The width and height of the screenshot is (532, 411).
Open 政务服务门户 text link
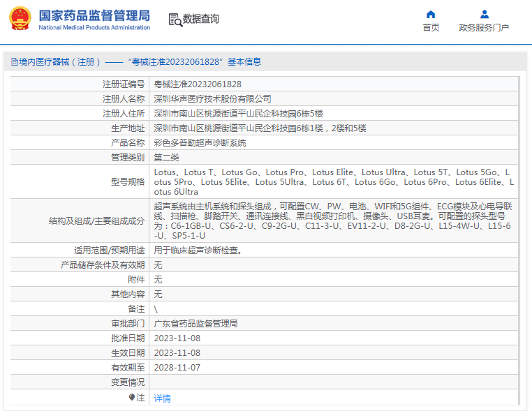[484, 27]
